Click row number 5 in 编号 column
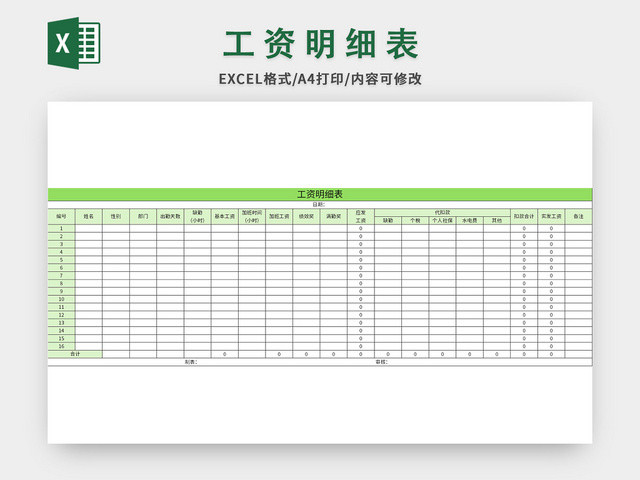Image resolution: width=640 pixels, height=480 pixels. (x=62, y=260)
